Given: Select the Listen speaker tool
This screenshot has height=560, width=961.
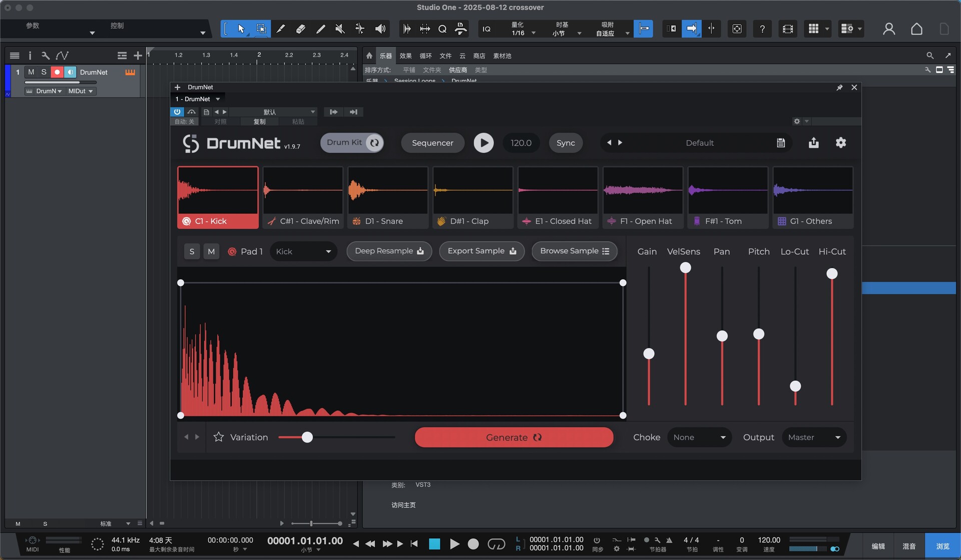Looking at the screenshot, I should 380,29.
